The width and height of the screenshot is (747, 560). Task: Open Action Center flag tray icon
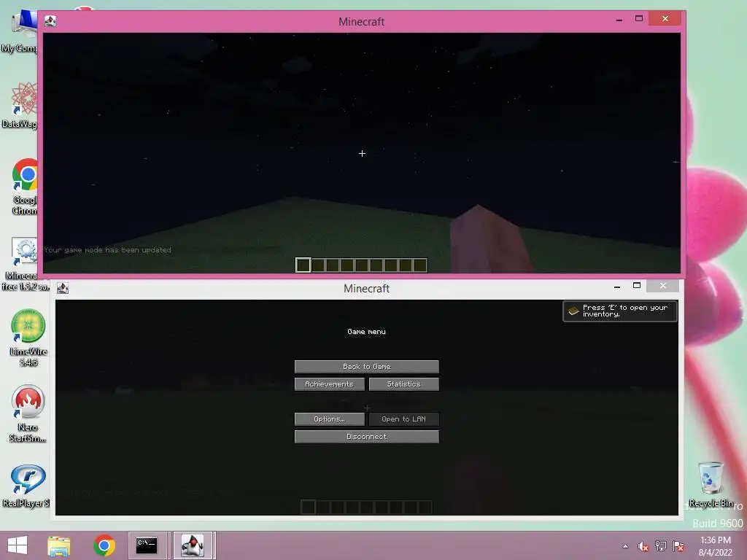click(678, 546)
